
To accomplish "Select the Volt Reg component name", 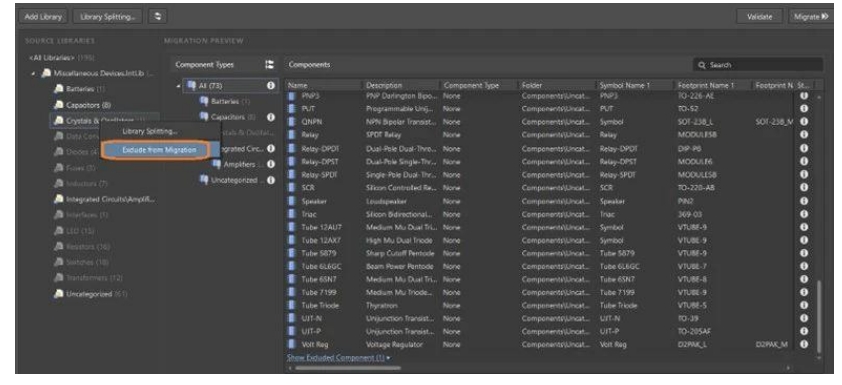I will point(315,345).
